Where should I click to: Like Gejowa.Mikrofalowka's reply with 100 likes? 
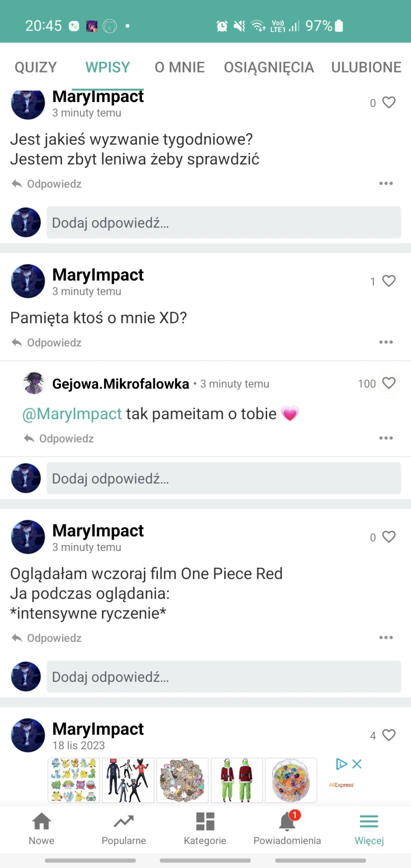pos(389,383)
